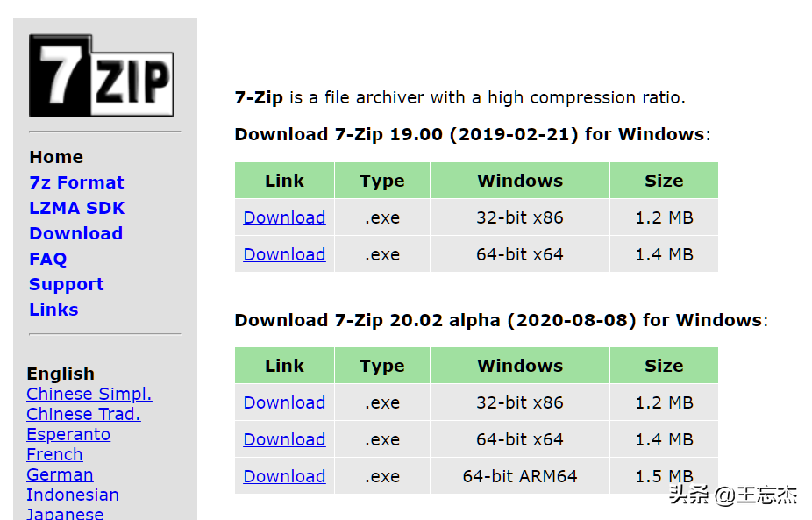Go to the LZMA SDK page
This screenshot has width=812, height=520.
[76, 208]
